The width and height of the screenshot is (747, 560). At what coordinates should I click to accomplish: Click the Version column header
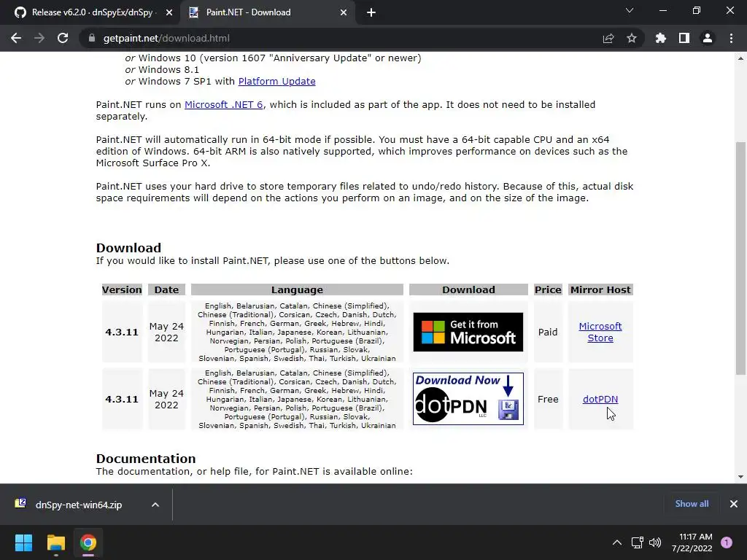tap(122, 289)
